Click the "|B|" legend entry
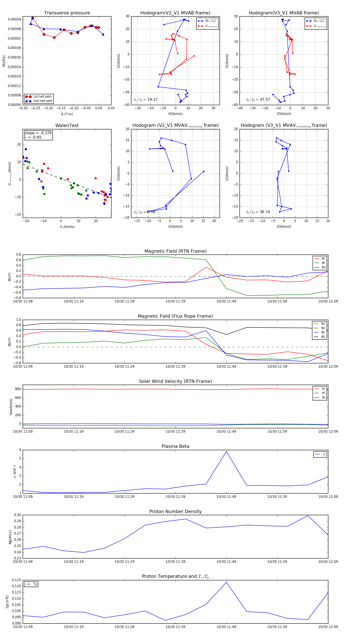 pos(320,337)
